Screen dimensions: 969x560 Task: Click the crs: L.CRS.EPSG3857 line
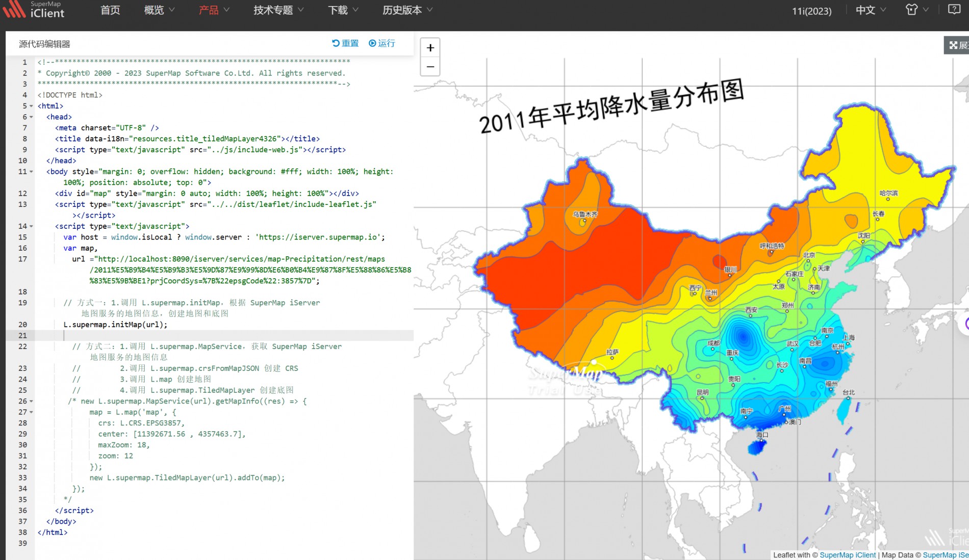pos(141,423)
